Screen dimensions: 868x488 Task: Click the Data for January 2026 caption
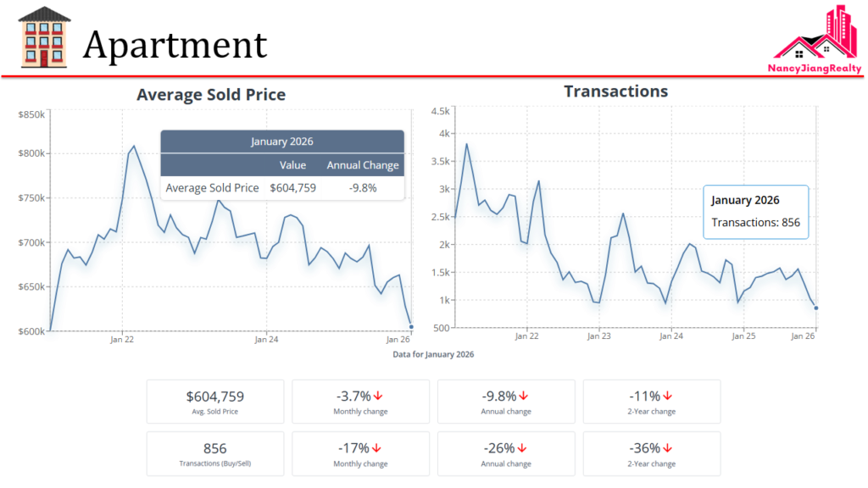[433, 354]
